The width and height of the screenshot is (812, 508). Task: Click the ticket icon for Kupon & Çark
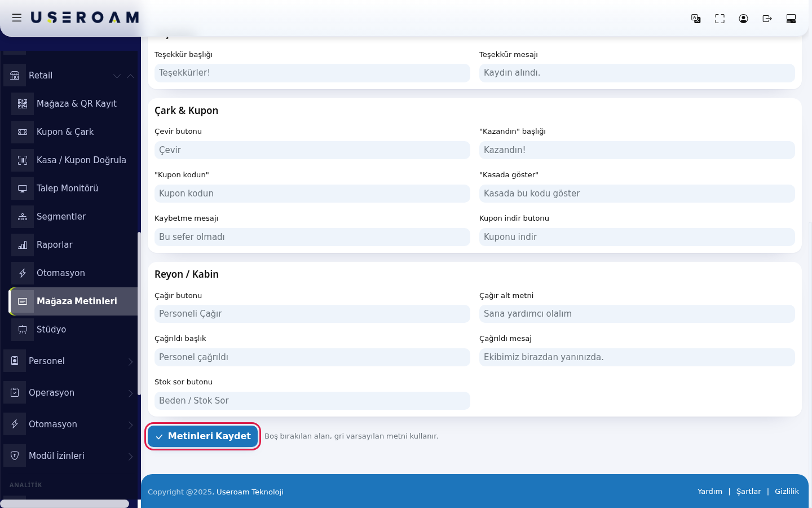click(x=23, y=132)
